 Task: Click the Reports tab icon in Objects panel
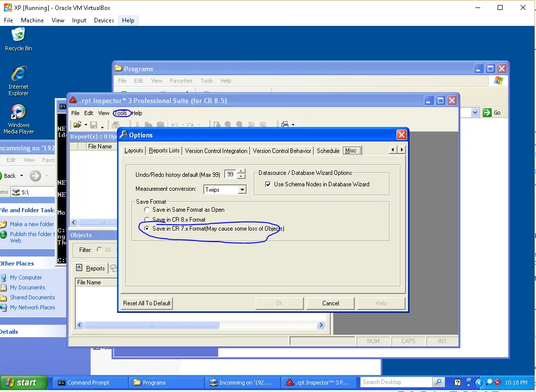click(79, 268)
